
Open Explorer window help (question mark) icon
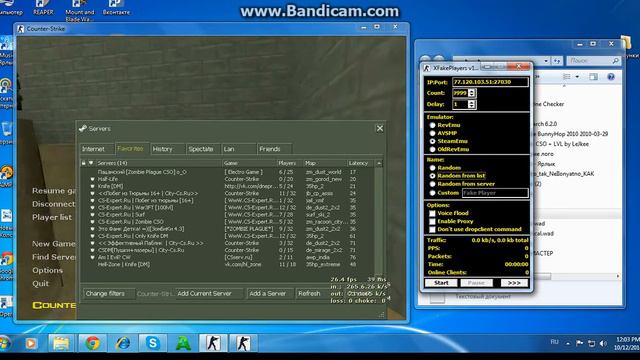coord(611,77)
